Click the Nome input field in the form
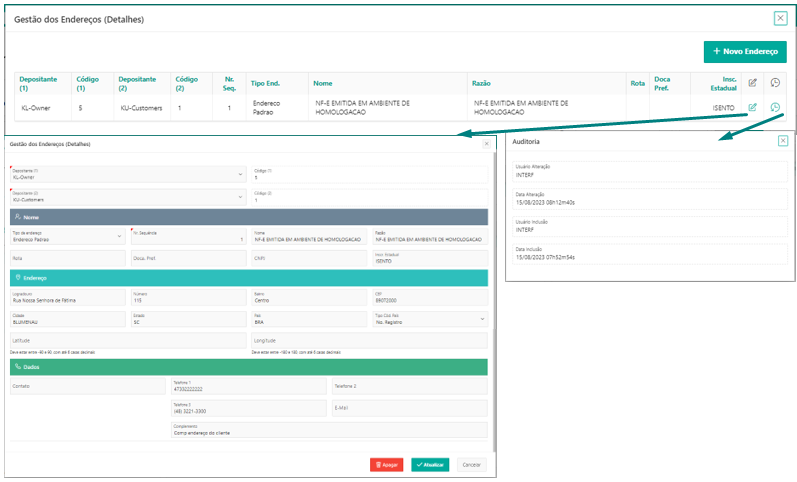This screenshot has width=797, height=482. tap(309, 236)
